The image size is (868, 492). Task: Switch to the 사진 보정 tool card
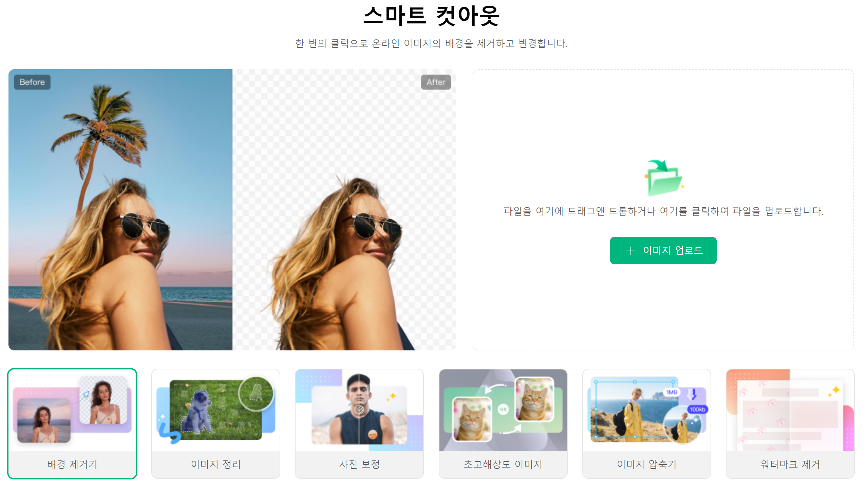[x=359, y=423]
